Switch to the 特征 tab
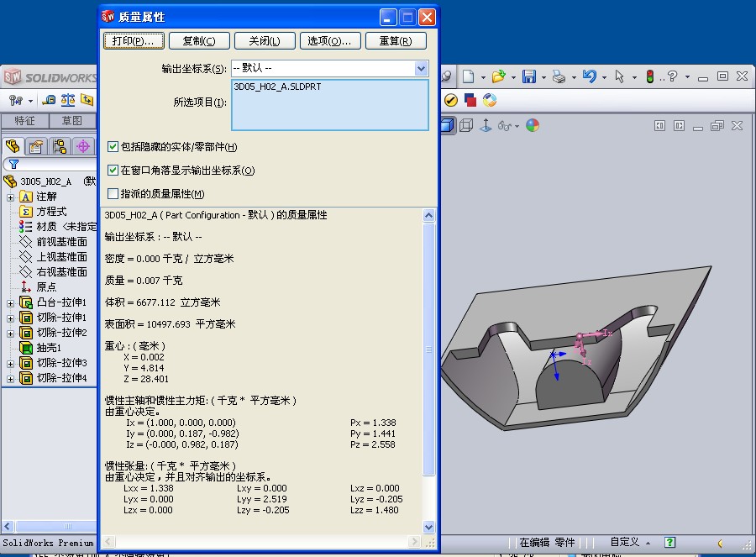Viewport: 756px width, 557px height. click(x=24, y=121)
